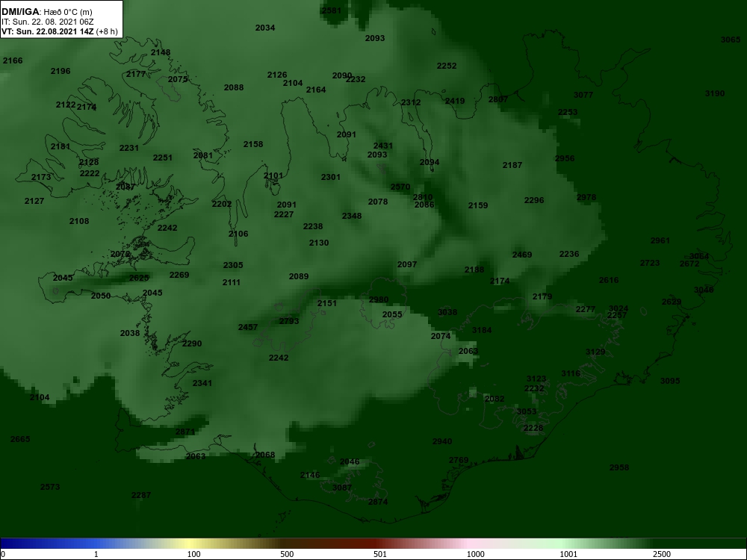Click the 2305 height value
This screenshot has width=747, height=560.
click(x=233, y=265)
